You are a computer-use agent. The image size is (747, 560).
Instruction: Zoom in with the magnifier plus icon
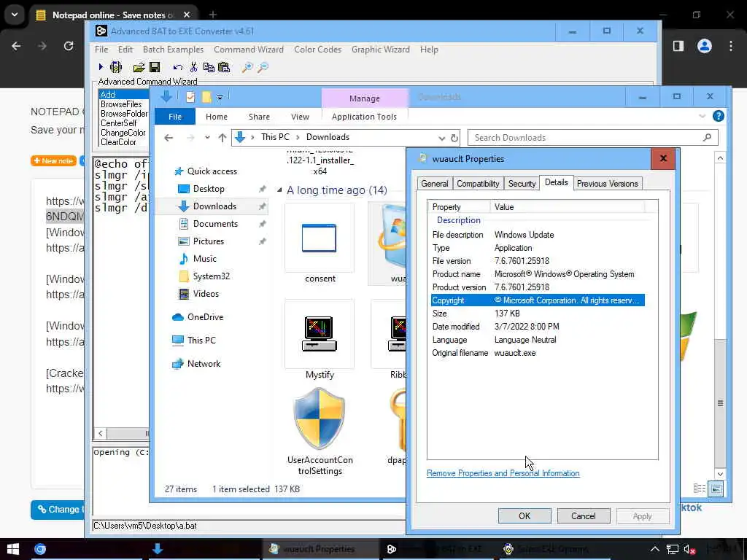(247, 67)
